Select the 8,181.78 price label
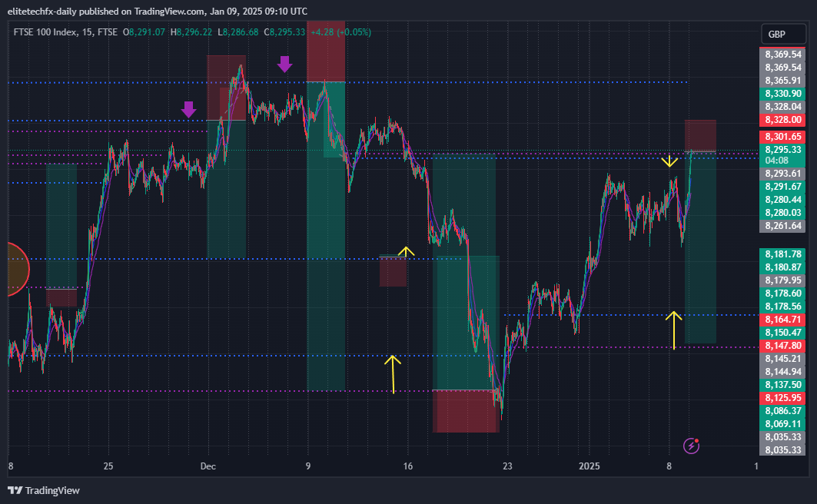The width and height of the screenshot is (817, 504). click(x=782, y=254)
